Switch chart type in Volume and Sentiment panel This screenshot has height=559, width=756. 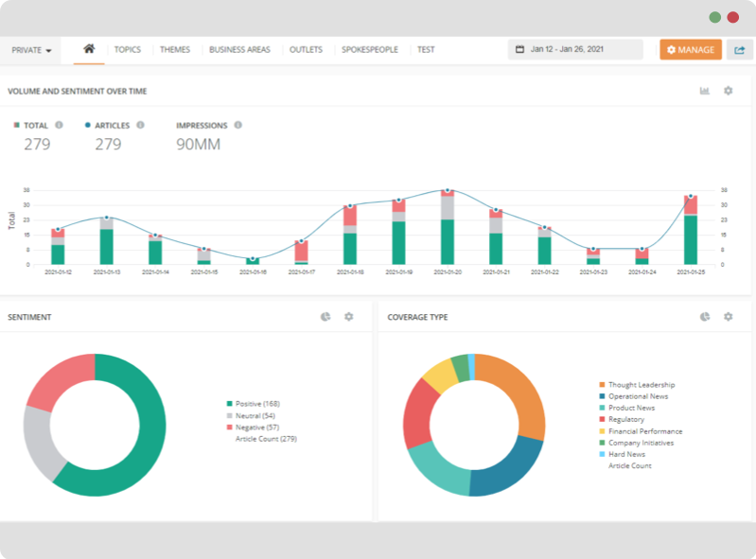tap(705, 91)
